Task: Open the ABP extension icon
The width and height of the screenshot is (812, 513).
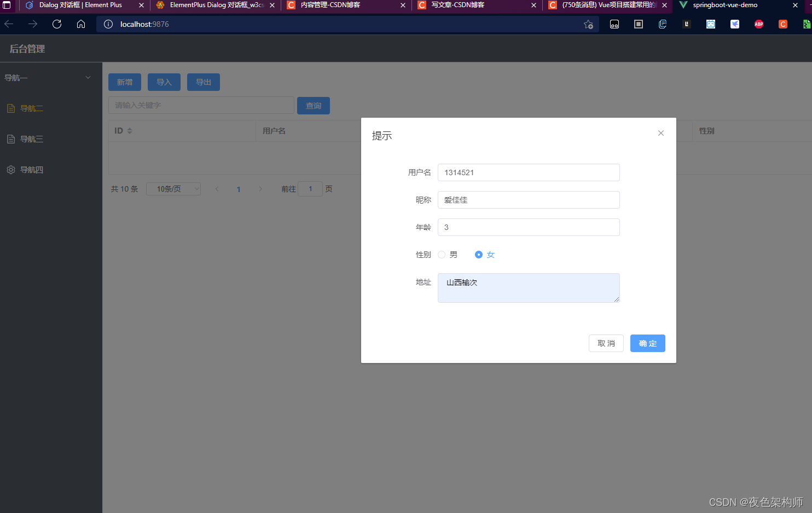Action: tap(759, 24)
